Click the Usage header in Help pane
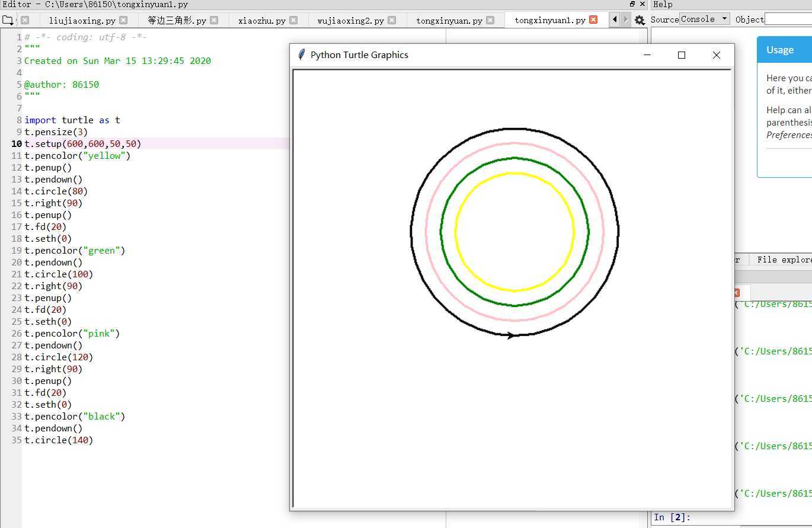The width and height of the screenshot is (812, 528). tap(784, 50)
